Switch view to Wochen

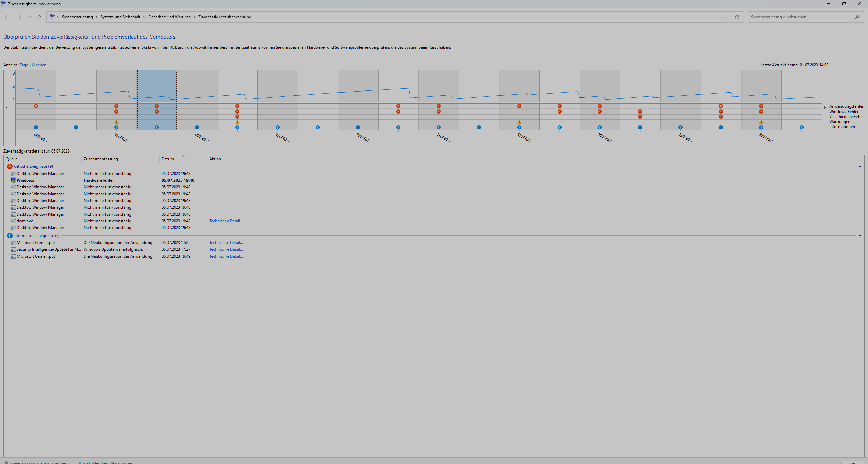[x=39, y=65]
